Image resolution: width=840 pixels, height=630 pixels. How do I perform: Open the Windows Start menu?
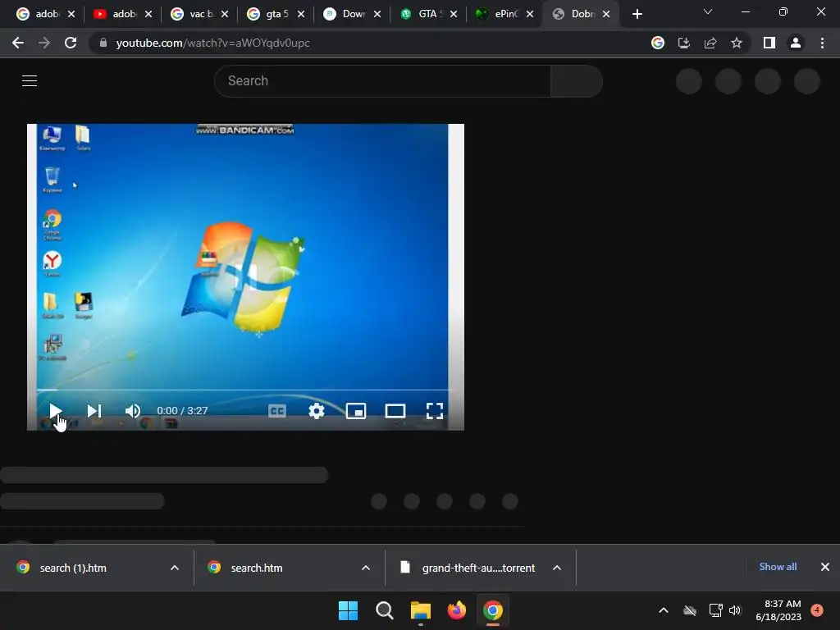tap(348, 610)
